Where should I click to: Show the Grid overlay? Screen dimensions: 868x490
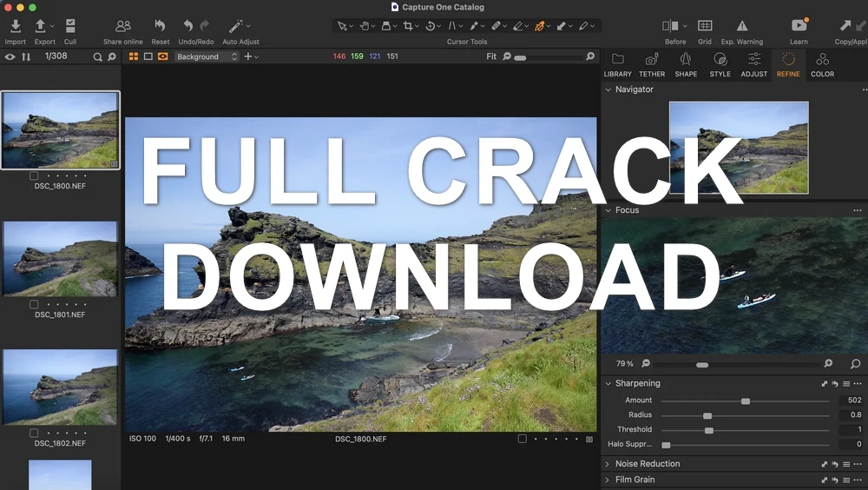705,27
